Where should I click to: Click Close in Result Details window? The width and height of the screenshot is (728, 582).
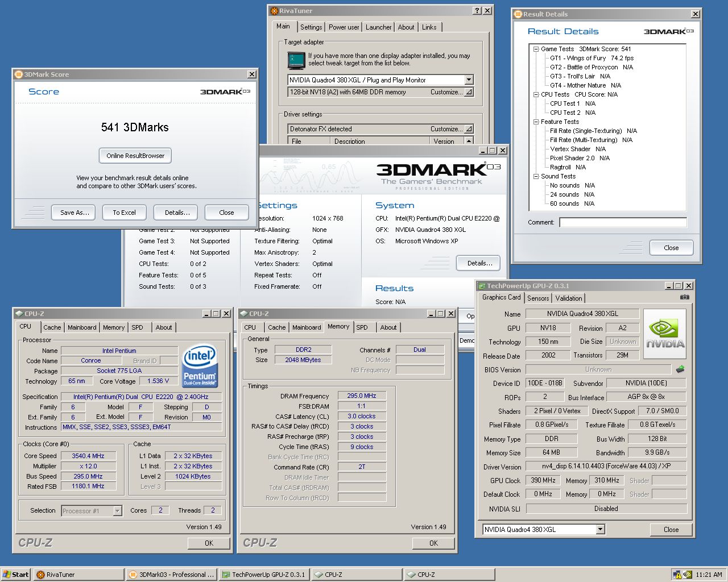pyautogui.click(x=671, y=248)
